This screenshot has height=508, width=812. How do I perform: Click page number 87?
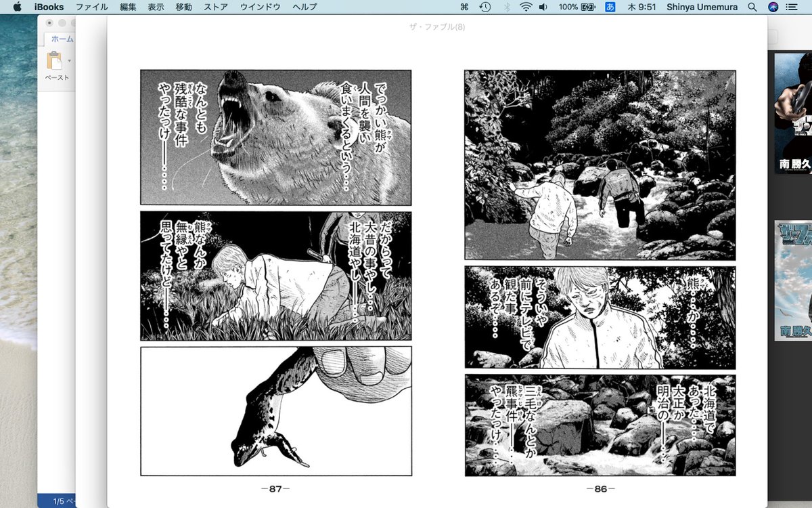(275, 488)
